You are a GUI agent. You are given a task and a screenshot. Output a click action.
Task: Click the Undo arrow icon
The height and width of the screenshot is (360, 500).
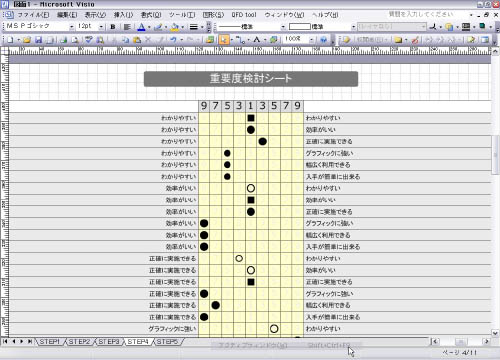pyautogui.click(x=173, y=40)
